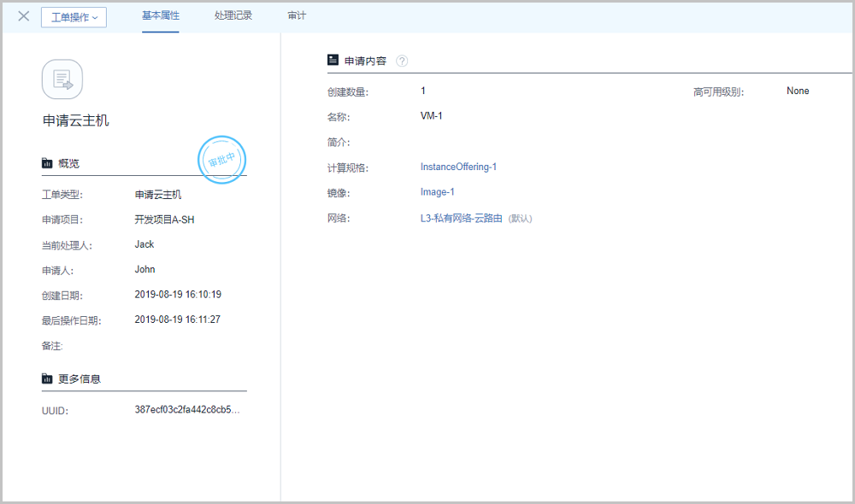Click the 申请云主机 title heading

[x=76, y=121]
